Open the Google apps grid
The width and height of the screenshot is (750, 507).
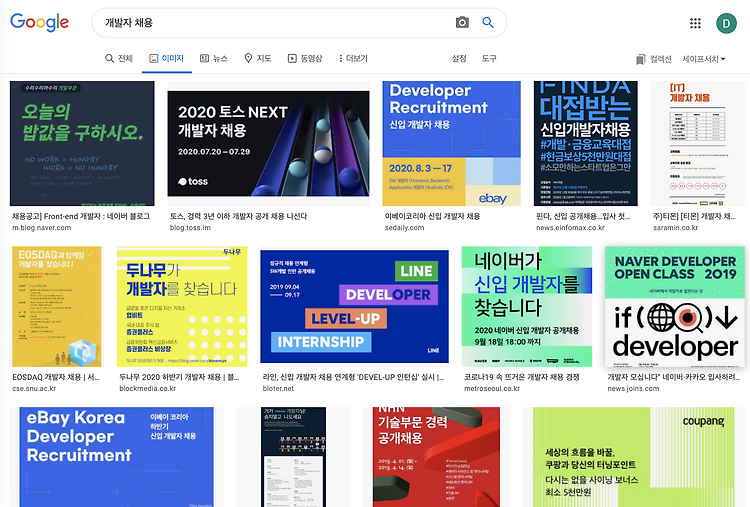[x=695, y=23]
